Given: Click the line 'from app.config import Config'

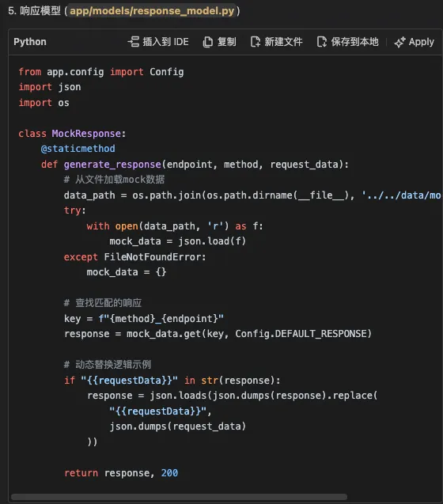Looking at the screenshot, I should 101,72.
